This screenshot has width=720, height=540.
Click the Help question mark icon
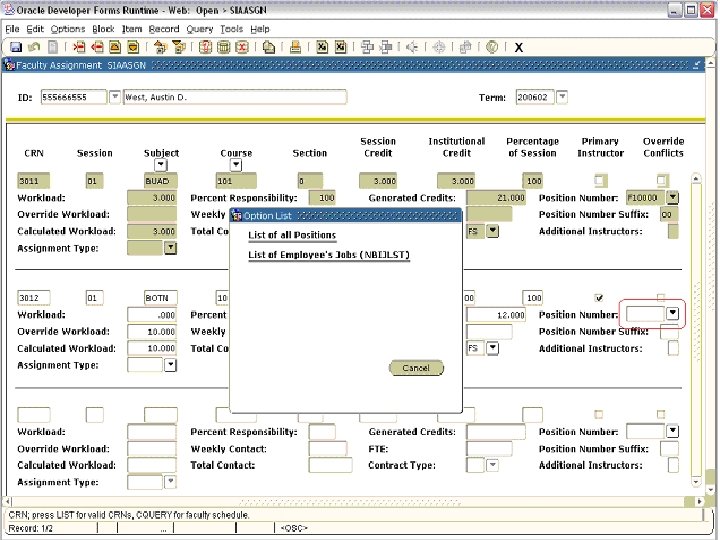click(492, 47)
